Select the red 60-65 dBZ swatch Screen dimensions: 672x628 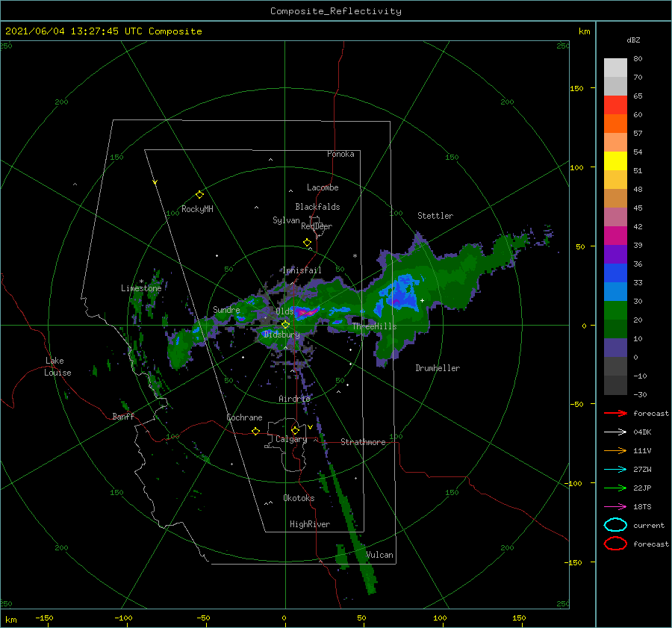(615, 105)
